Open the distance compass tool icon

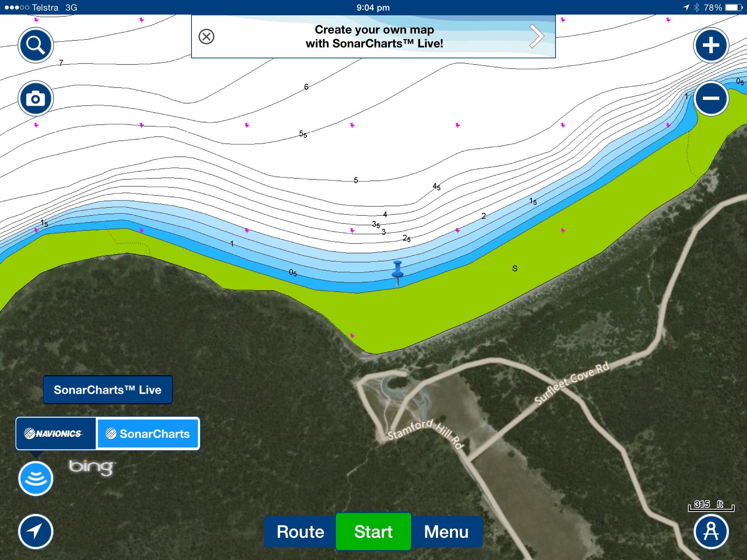click(x=711, y=532)
